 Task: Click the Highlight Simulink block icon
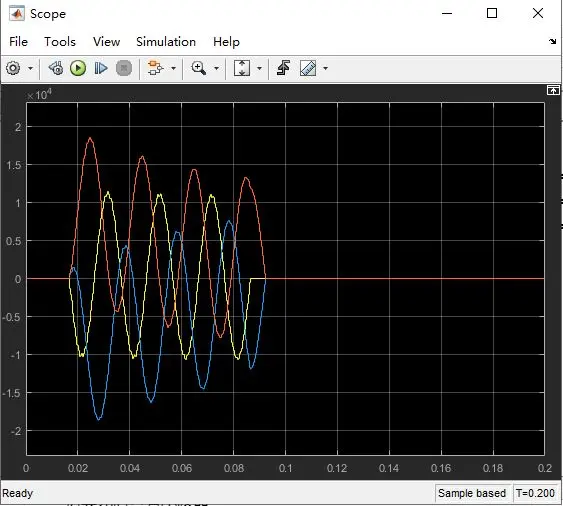tap(155, 68)
